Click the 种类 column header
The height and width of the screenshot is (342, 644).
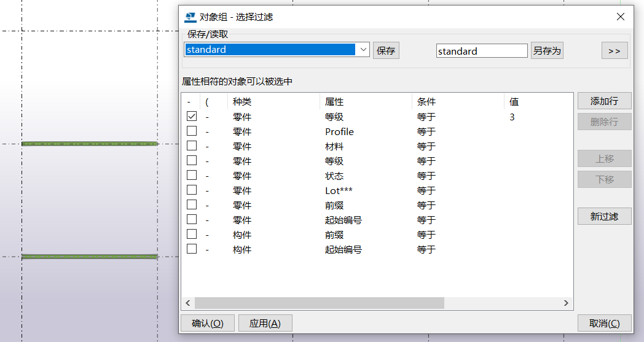point(241,102)
